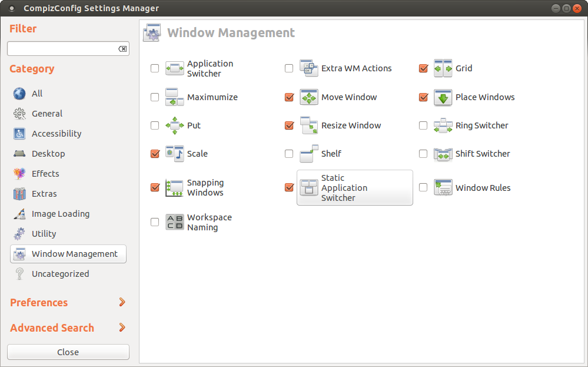This screenshot has width=588, height=367.
Task: Enable the Window Rules checkbox
Action: [423, 187]
